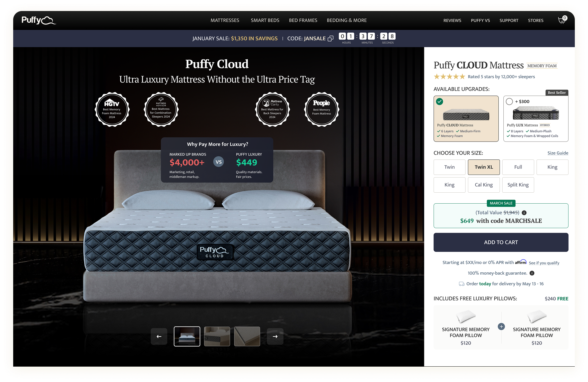Click the VS circle in price comparison
The width and height of the screenshot is (588, 382).
click(219, 162)
